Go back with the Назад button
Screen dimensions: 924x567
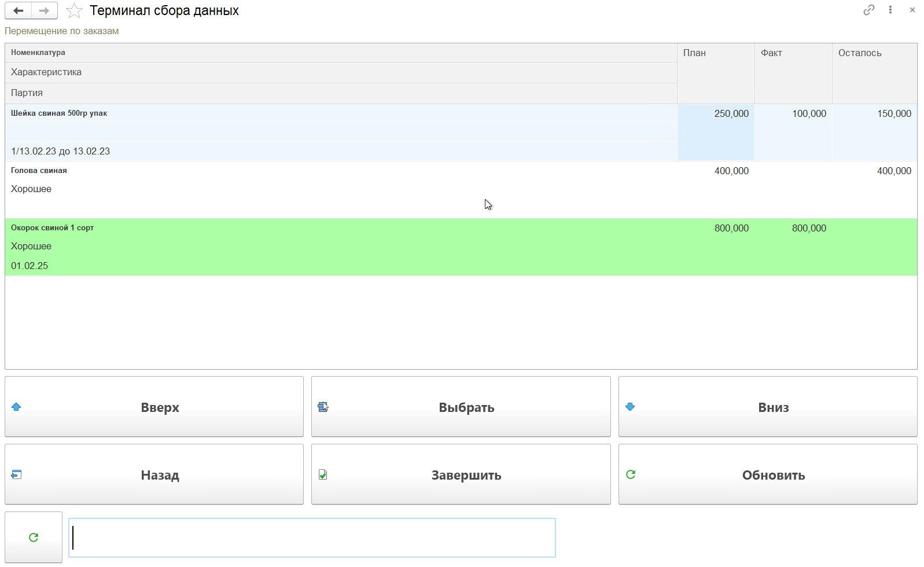click(x=154, y=474)
